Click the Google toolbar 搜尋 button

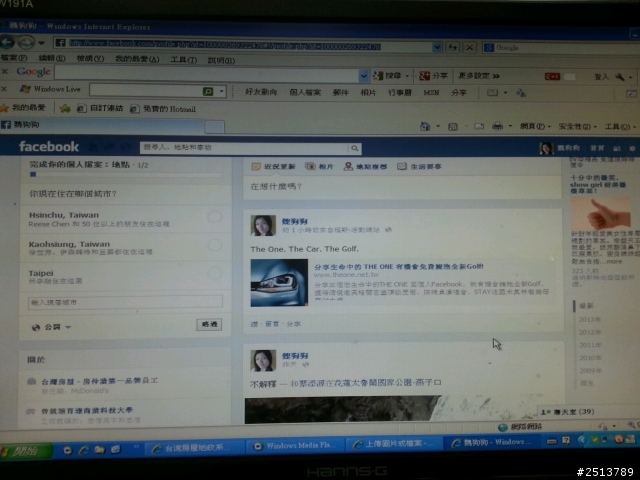click(388, 76)
